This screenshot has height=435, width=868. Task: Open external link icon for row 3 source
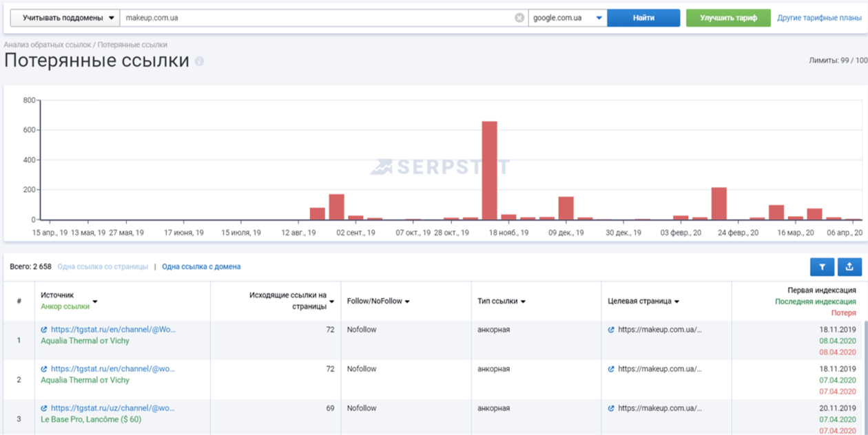(44, 408)
